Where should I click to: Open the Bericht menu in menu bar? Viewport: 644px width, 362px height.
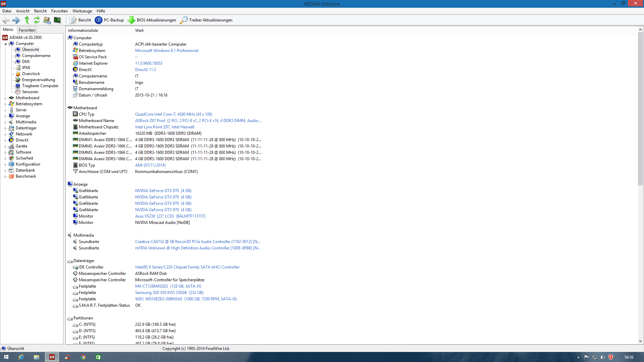pyautogui.click(x=40, y=11)
